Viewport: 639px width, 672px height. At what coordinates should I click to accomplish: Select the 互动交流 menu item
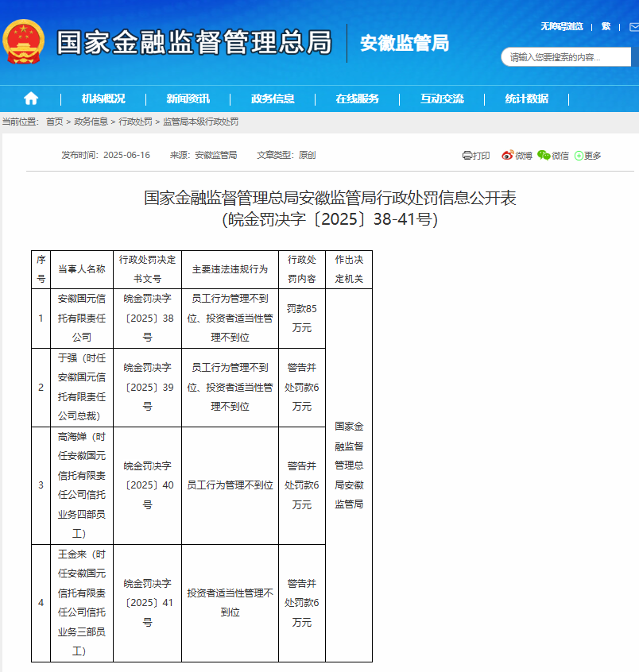click(x=442, y=98)
